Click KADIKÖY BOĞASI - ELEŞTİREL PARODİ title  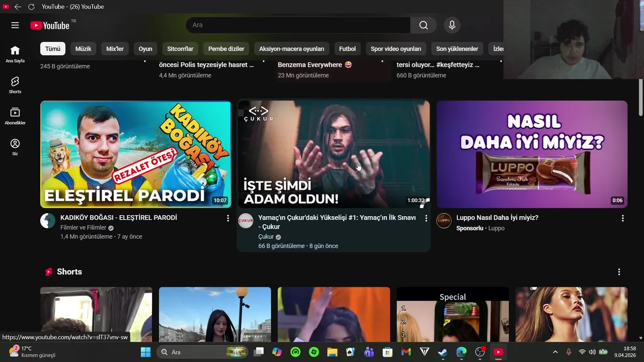click(119, 218)
